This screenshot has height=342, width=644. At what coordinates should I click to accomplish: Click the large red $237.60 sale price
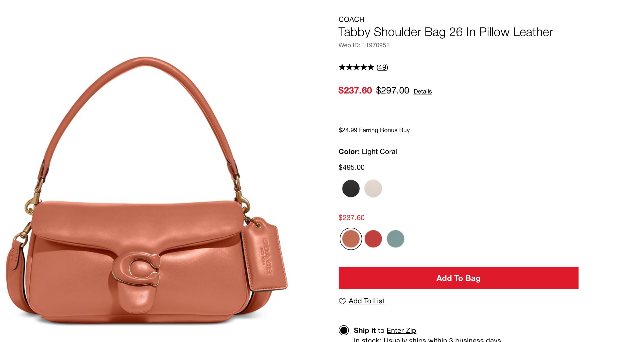(x=355, y=90)
